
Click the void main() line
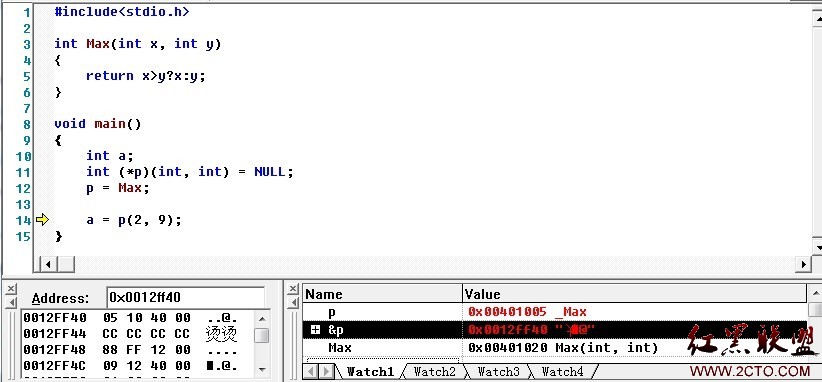[98, 124]
